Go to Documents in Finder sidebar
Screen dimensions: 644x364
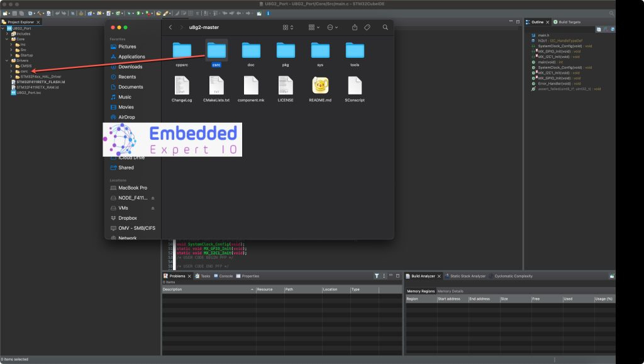pos(127,87)
